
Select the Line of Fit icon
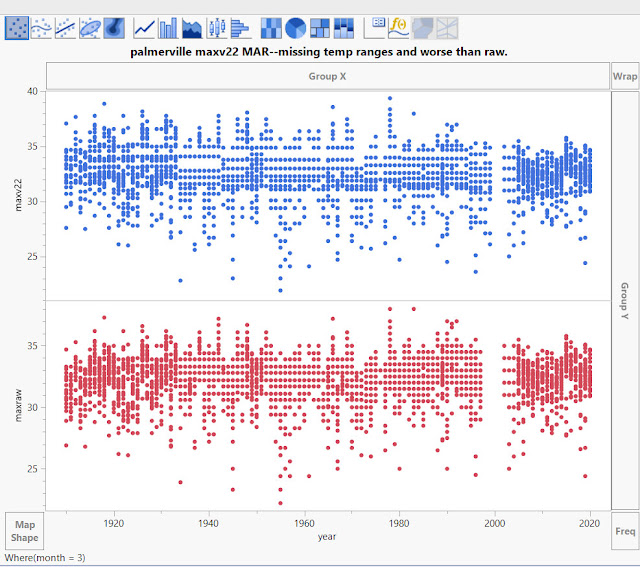pyautogui.click(x=65, y=28)
